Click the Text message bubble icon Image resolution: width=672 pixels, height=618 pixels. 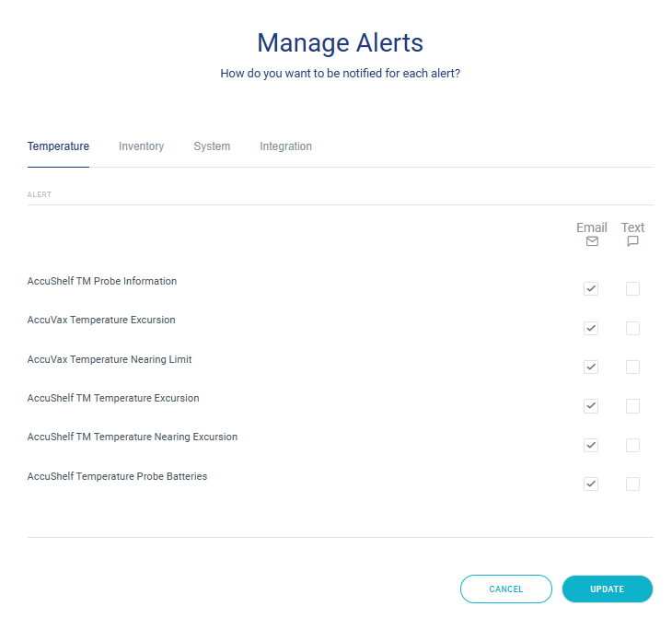[x=632, y=241]
